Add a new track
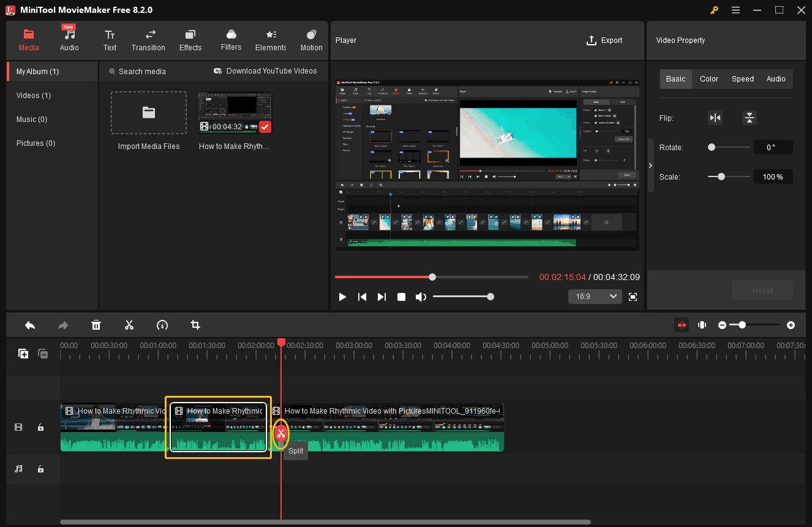Screen dimensions: 812x527 23,354
